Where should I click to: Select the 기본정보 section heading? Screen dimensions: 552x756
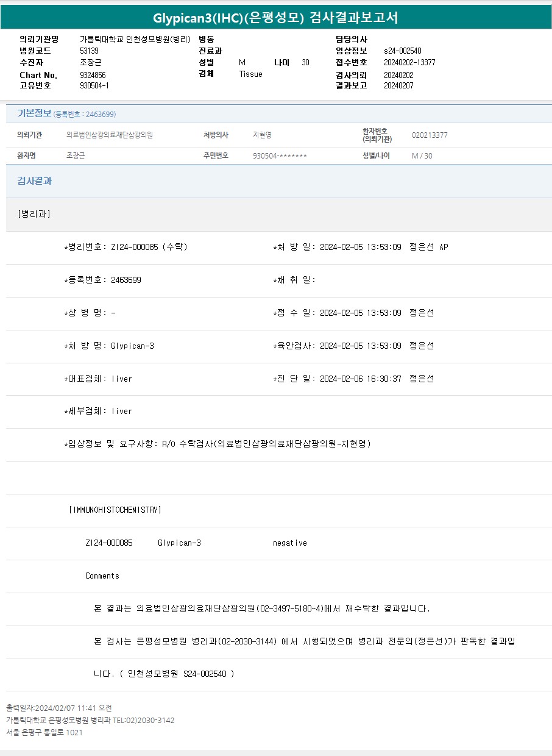point(34,113)
